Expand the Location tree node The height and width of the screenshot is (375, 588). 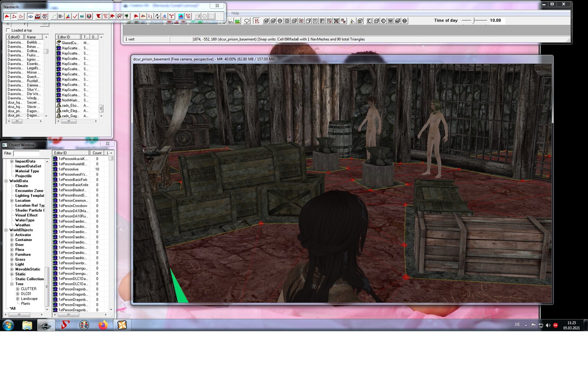[12, 201]
